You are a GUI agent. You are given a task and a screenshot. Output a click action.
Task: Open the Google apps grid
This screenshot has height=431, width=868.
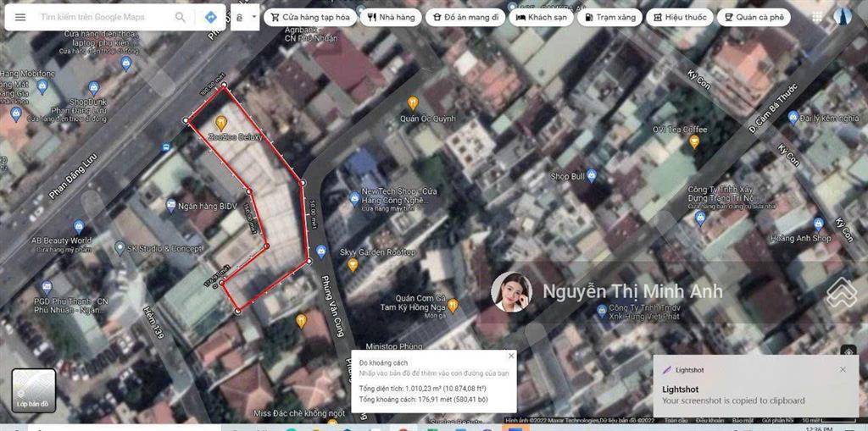[817, 17]
